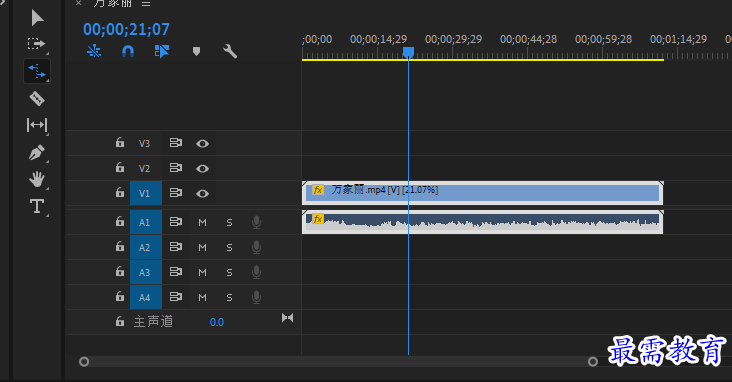Click the fx badge on the audio clip
The width and height of the screenshot is (732, 382).
tap(318, 219)
